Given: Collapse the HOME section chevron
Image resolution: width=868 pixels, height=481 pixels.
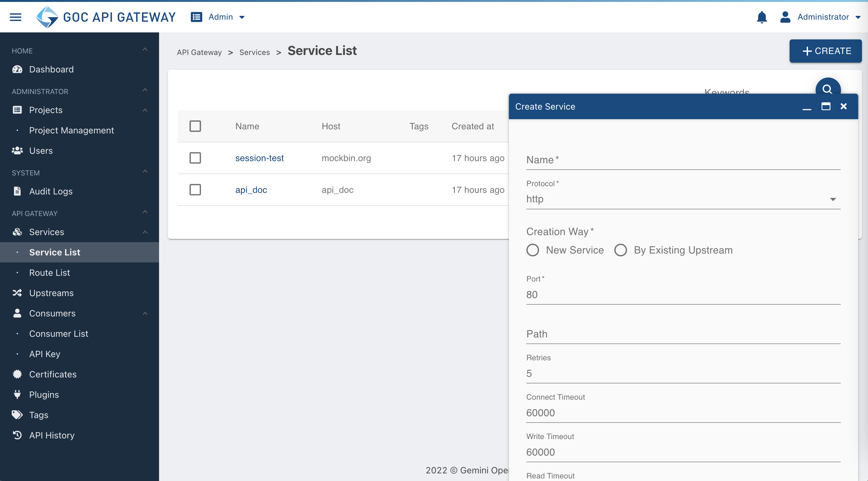Looking at the screenshot, I should coord(145,50).
